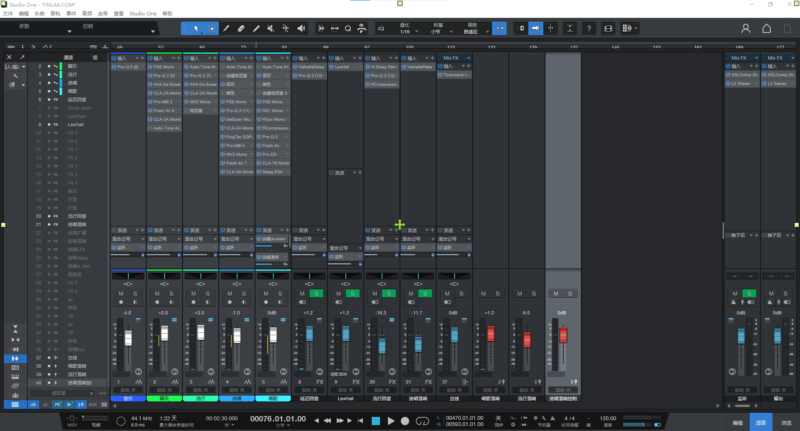Click the Stop button in transport
Image resolution: width=800 pixels, height=431 pixels.
coord(375,420)
